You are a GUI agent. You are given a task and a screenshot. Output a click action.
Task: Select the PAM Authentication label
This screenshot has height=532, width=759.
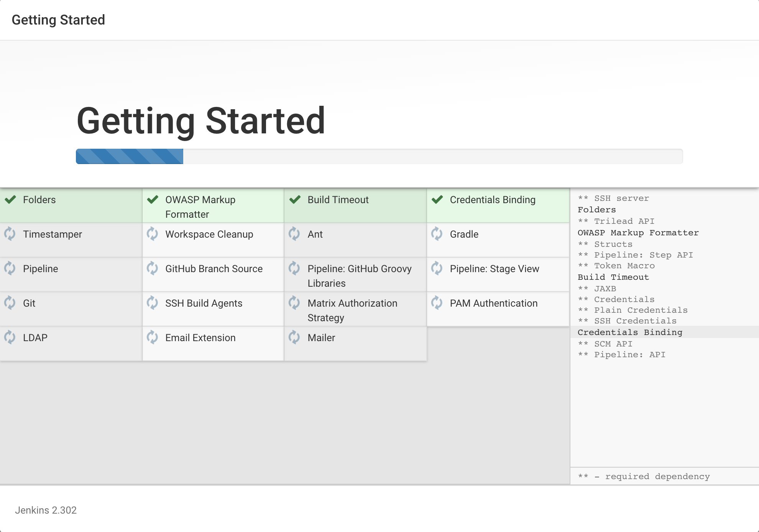[x=494, y=303]
